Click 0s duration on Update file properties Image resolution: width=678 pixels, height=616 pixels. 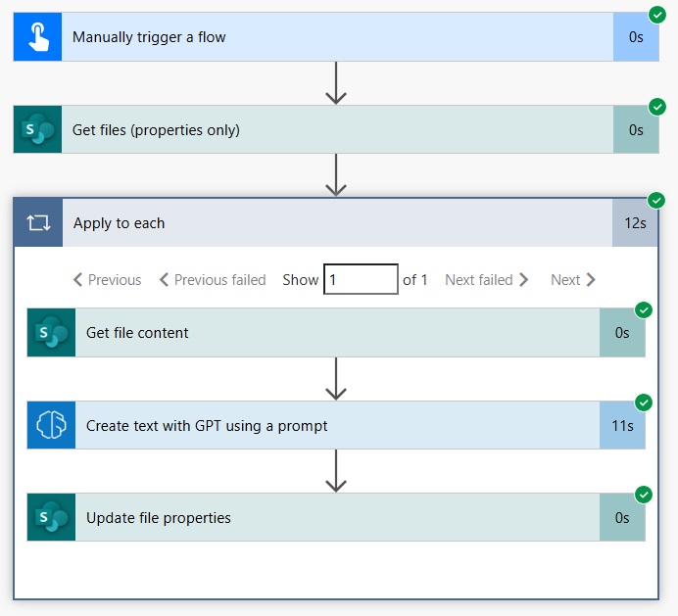622,517
